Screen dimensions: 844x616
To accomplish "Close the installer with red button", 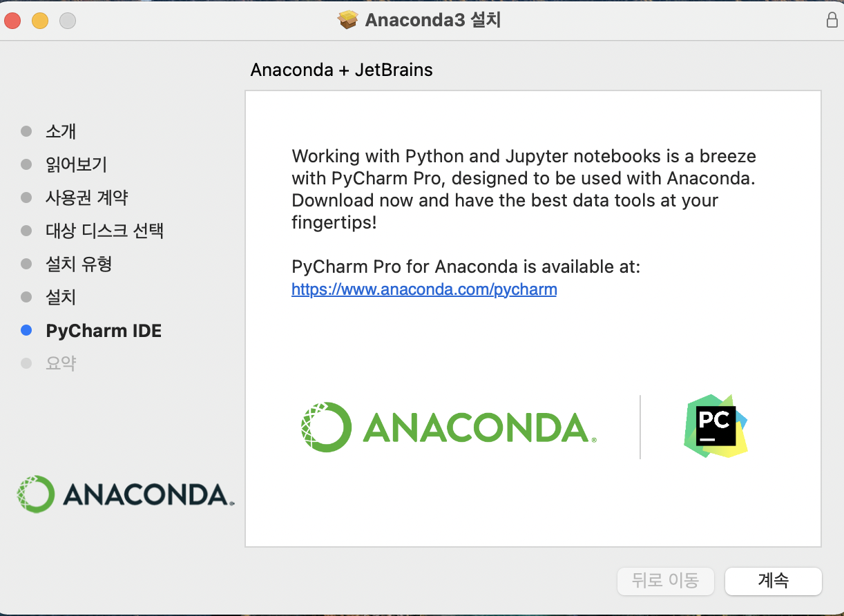I will (x=12, y=21).
